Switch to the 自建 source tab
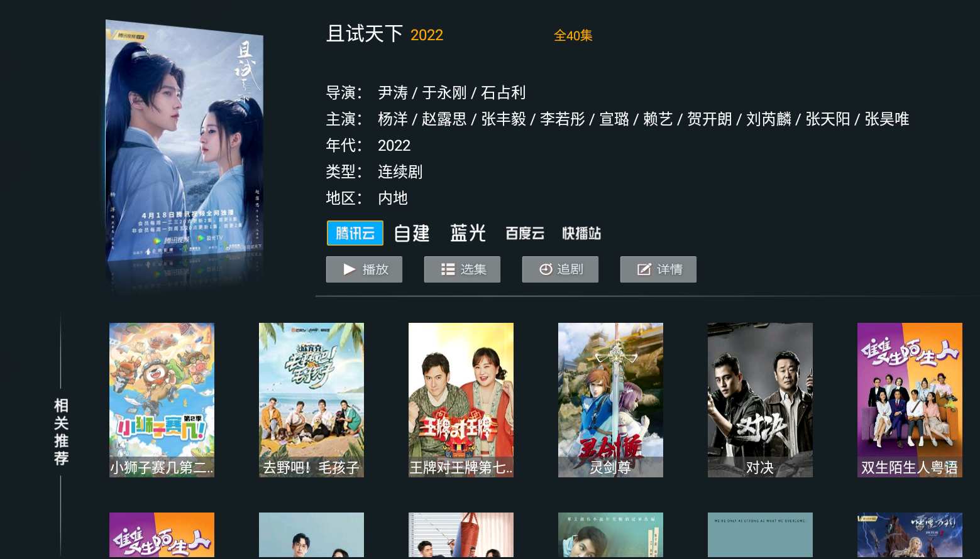Viewport: 980px width, 559px height. click(412, 233)
